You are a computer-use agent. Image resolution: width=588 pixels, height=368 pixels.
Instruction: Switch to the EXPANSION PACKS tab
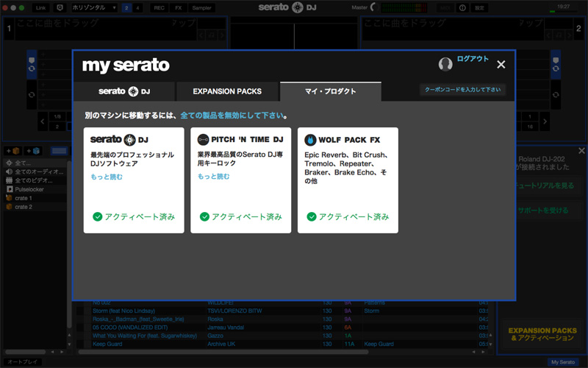[227, 92]
